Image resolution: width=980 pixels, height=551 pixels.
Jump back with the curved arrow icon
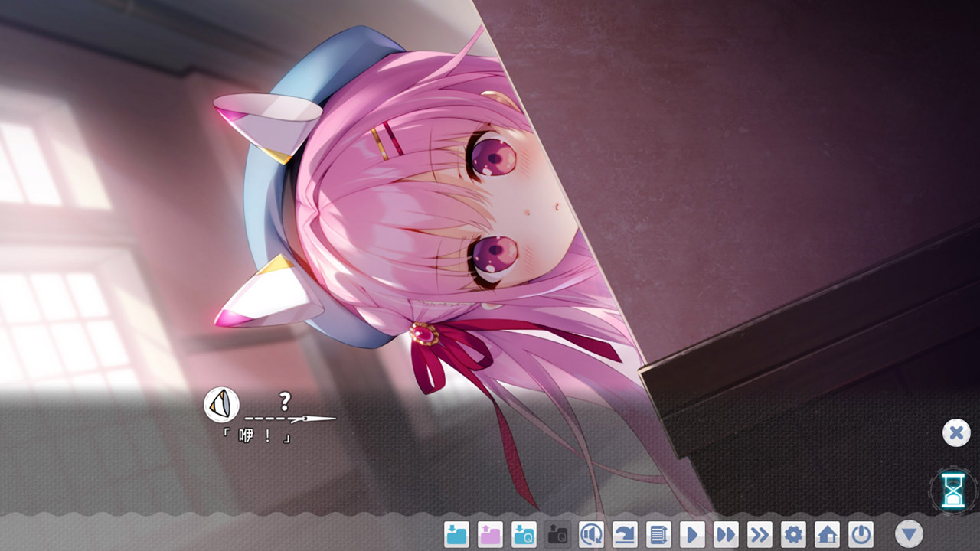[625, 533]
